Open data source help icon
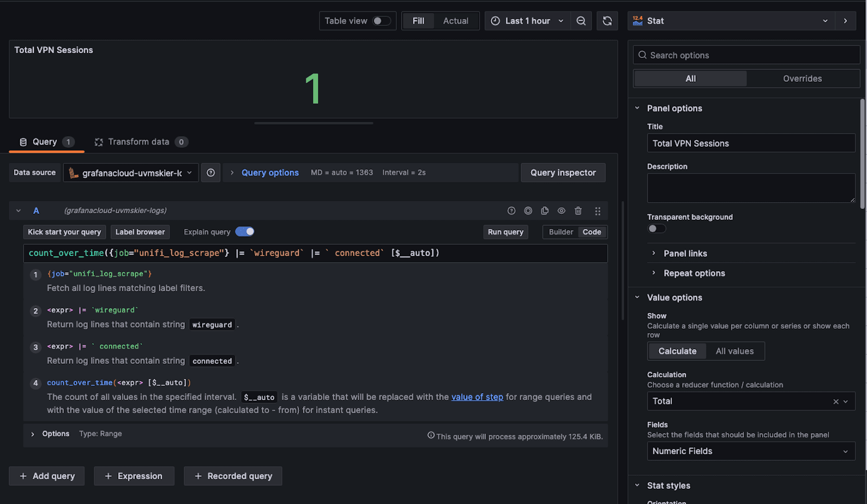This screenshot has height=504, width=867. (x=211, y=173)
